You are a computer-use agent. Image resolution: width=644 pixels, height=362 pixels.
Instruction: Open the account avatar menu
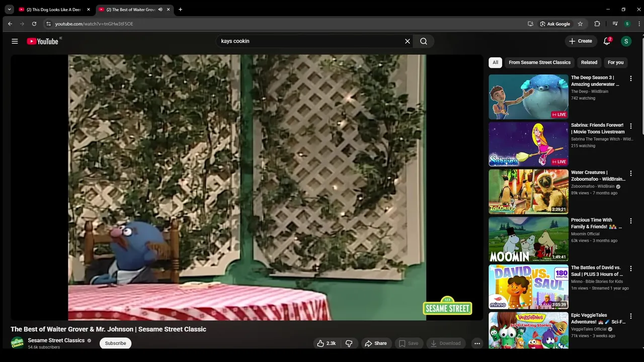pos(626,41)
